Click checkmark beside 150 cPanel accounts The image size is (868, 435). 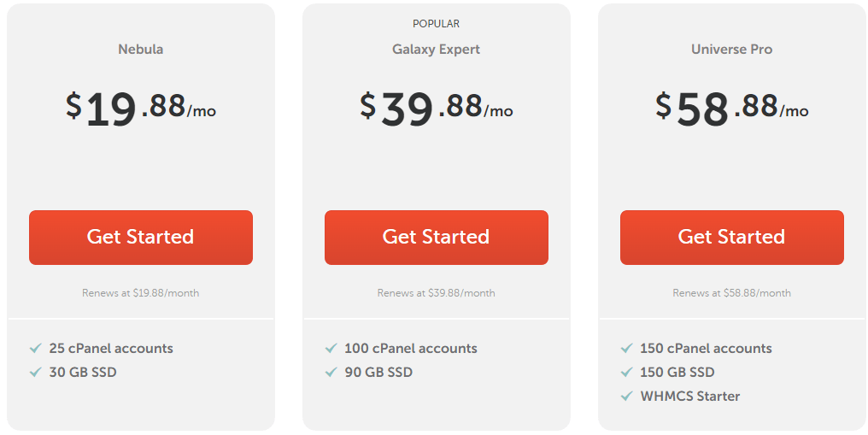click(626, 348)
